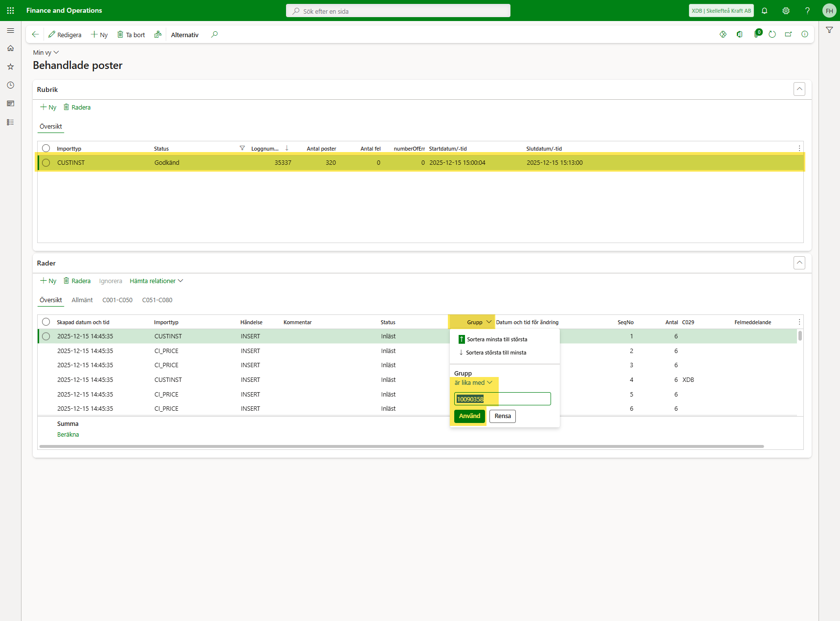Open Favorites star in left sidebar

[10, 67]
